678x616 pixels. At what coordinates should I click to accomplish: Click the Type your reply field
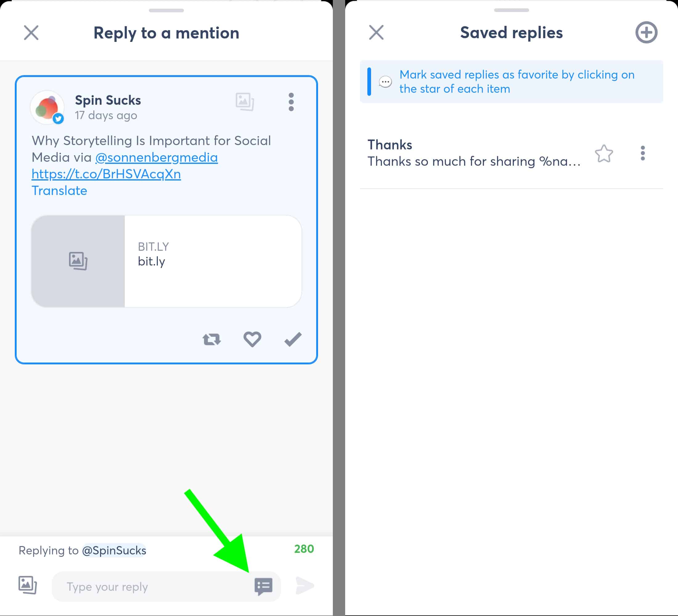click(151, 587)
